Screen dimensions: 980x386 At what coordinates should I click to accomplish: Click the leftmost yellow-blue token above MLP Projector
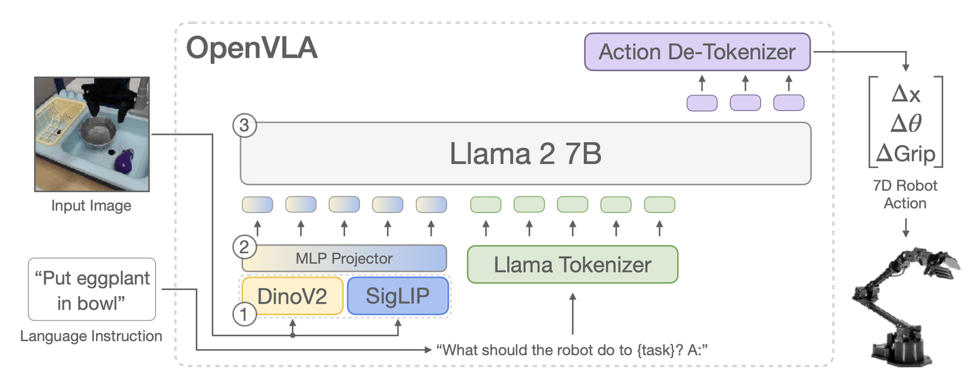[x=257, y=204]
